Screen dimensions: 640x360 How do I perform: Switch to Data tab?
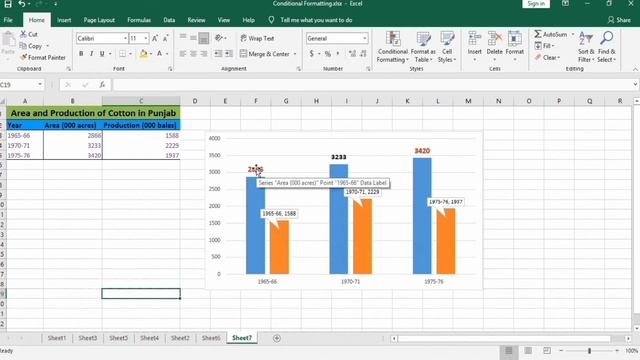coord(169,20)
